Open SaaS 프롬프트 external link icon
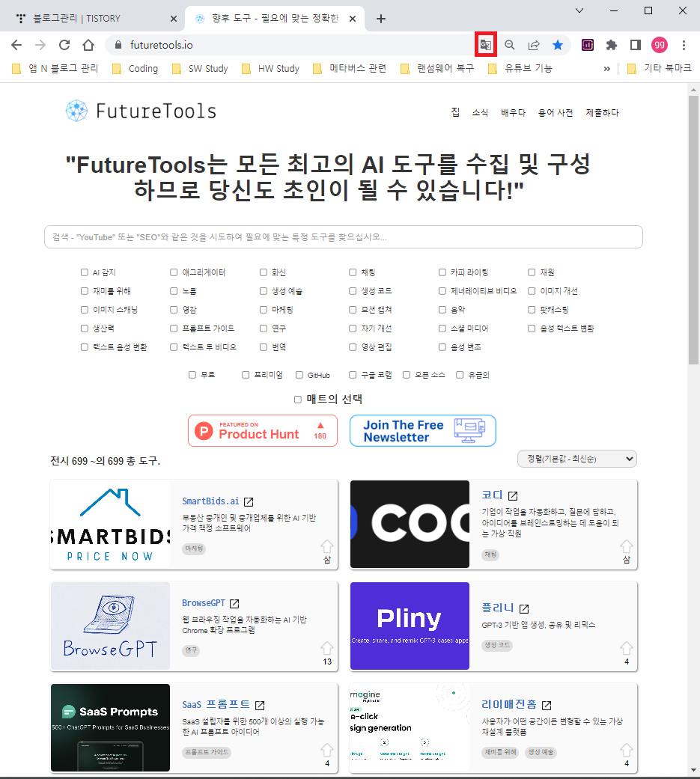Screen dimensions: 700x779 260,706
